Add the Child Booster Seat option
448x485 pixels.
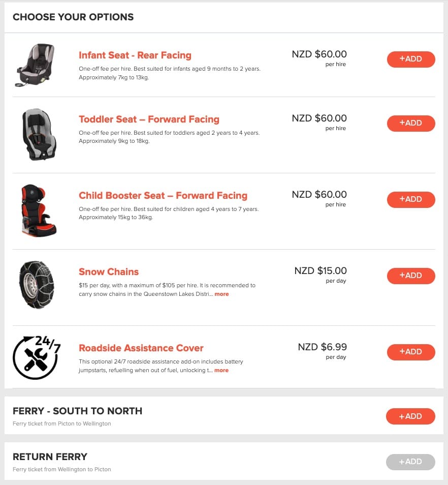pyautogui.click(x=410, y=199)
